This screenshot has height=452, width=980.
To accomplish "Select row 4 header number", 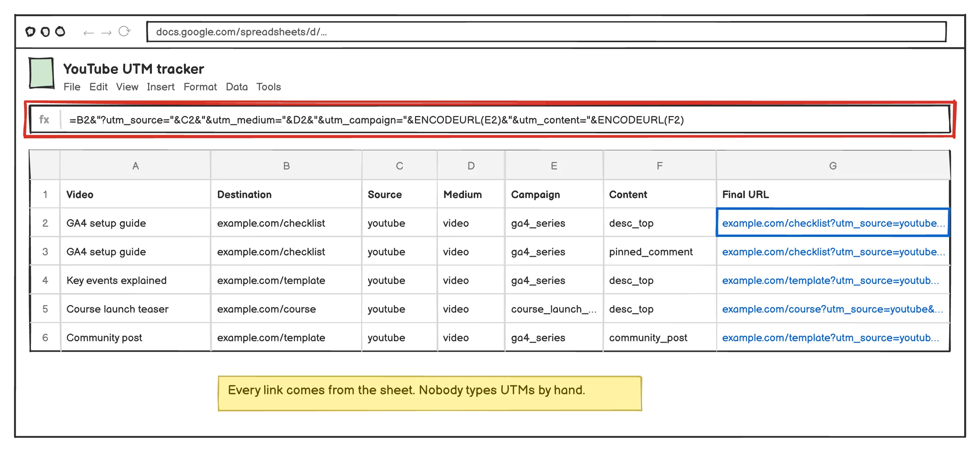I will click(45, 280).
